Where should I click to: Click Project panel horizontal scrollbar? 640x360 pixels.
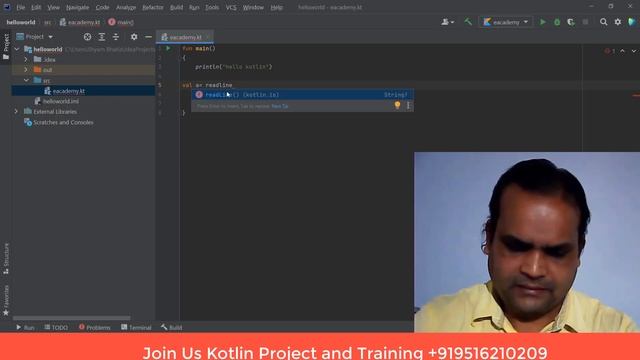[x=72, y=318]
